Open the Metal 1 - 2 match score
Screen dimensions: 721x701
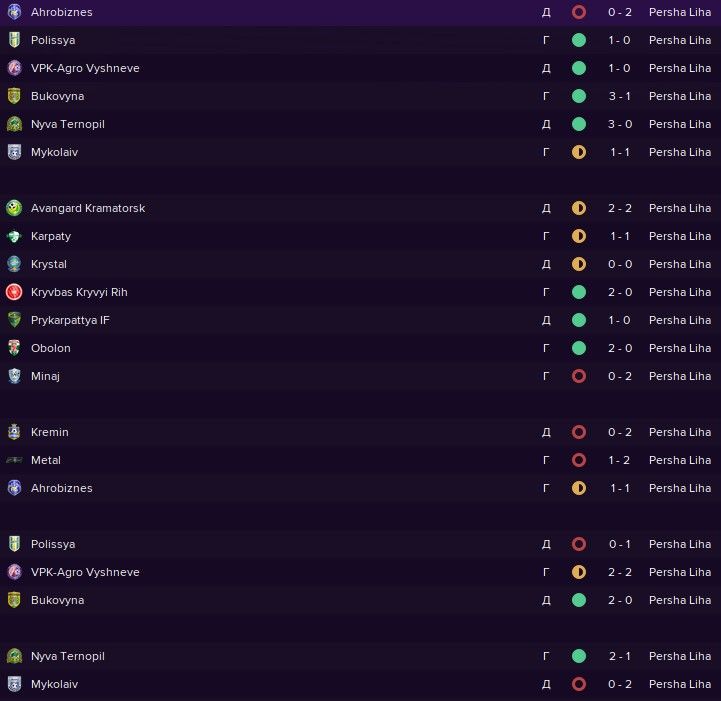click(x=622, y=460)
